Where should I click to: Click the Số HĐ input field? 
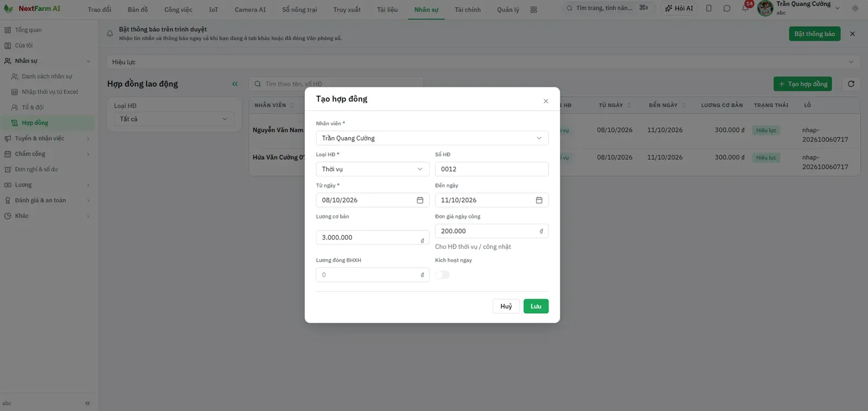point(492,169)
